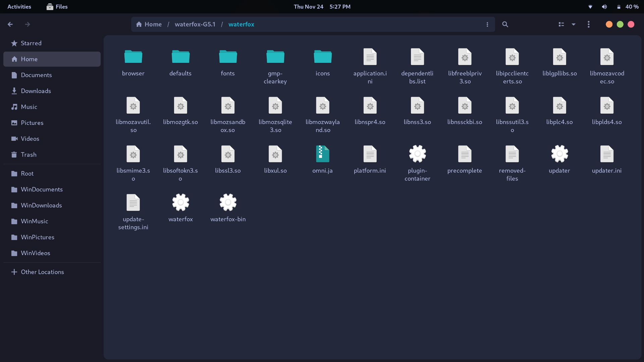Select the waterfox executable gear icon
The height and width of the screenshot is (362, 644).
(180, 202)
